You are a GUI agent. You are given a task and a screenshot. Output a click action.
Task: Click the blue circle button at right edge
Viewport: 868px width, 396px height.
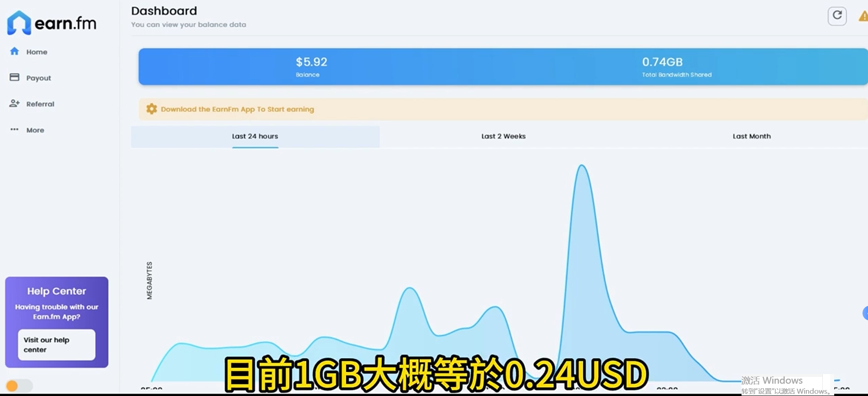(x=865, y=313)
